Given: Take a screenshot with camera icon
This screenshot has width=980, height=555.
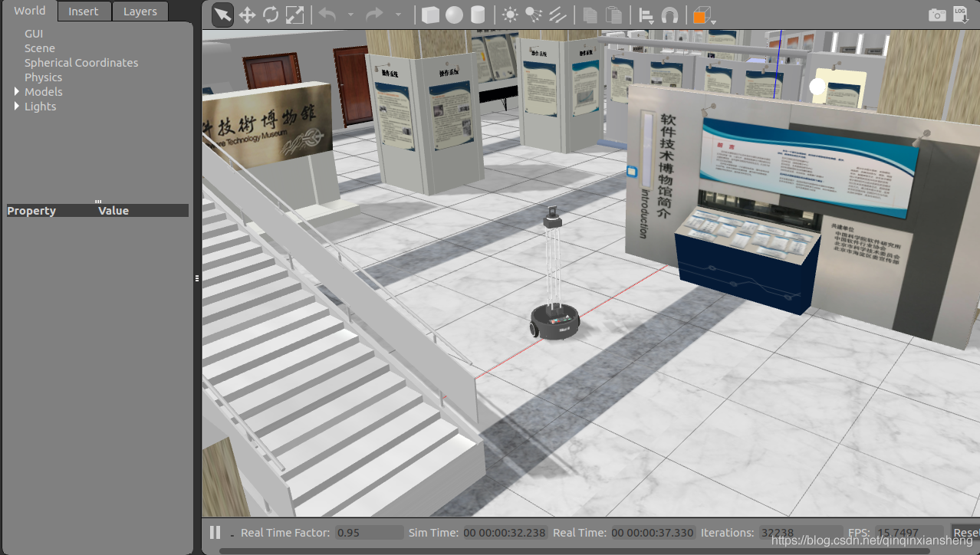Looking at the screenshot, I should pyautogui.click(x=936, y=15).
